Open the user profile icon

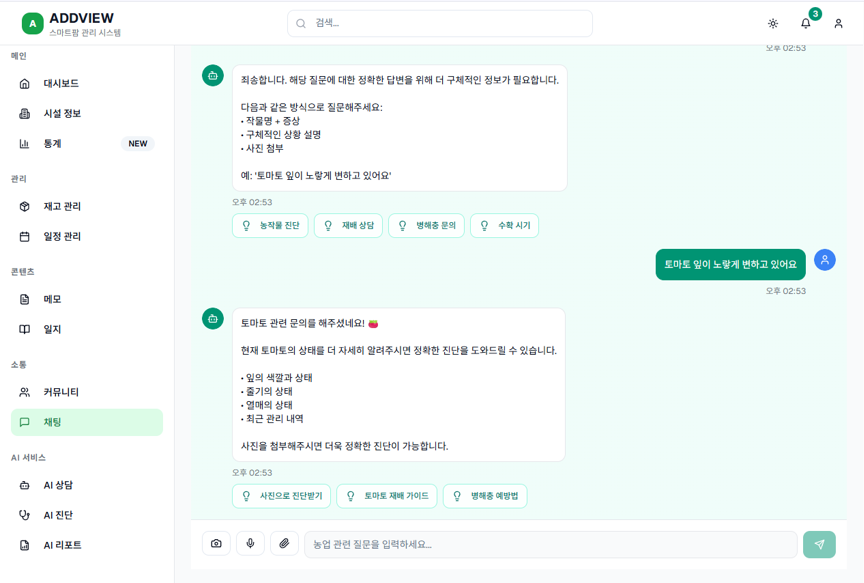click(838, 23)
